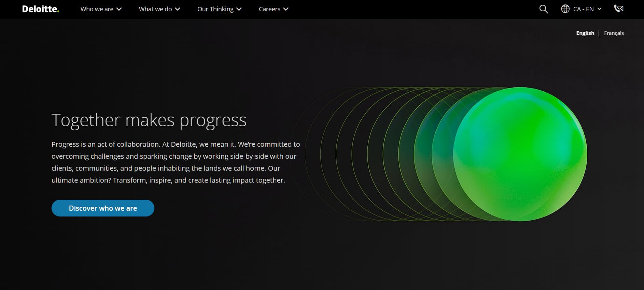Expand the Careers chevron
Screen dimensions: 644x290
286,9
